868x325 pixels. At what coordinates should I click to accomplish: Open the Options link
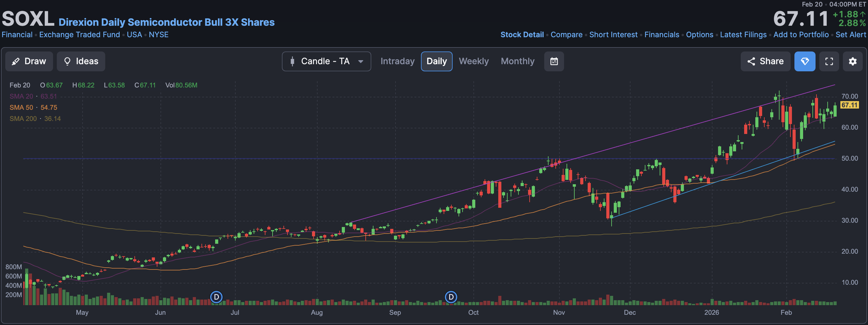coord(699,35)
